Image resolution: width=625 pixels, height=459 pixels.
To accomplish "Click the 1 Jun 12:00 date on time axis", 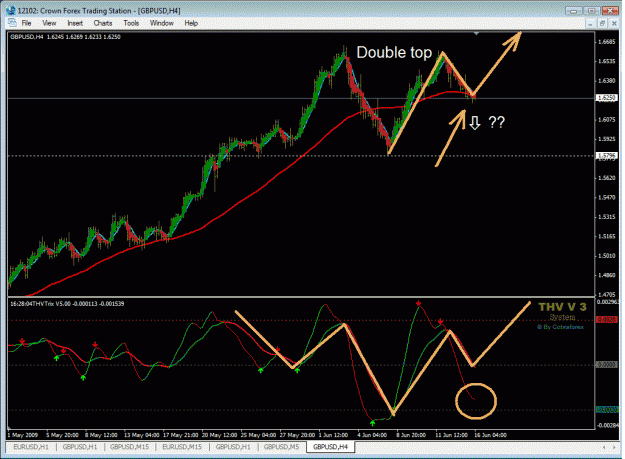I will (333, 435).
